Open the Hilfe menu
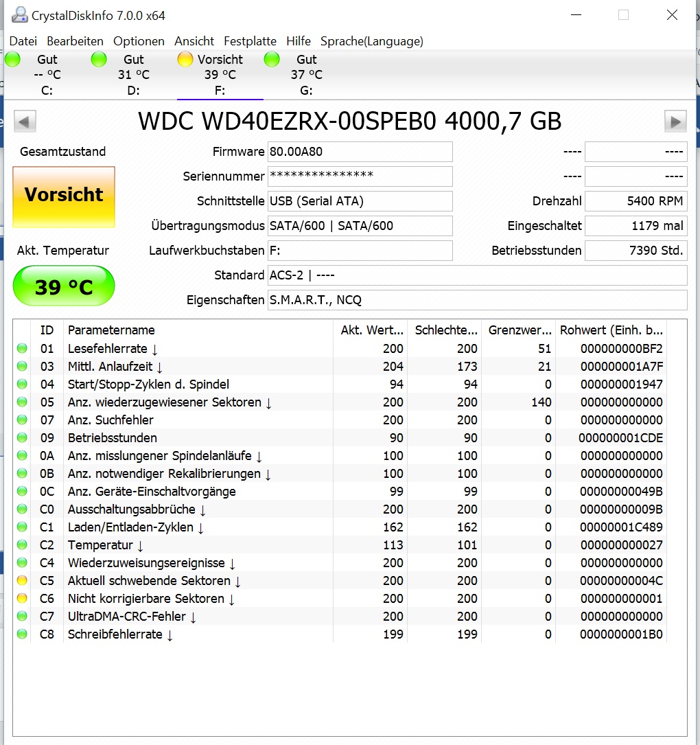Image resolution: width=700 pixels, height=745 pixels. (x=299, y=41)
